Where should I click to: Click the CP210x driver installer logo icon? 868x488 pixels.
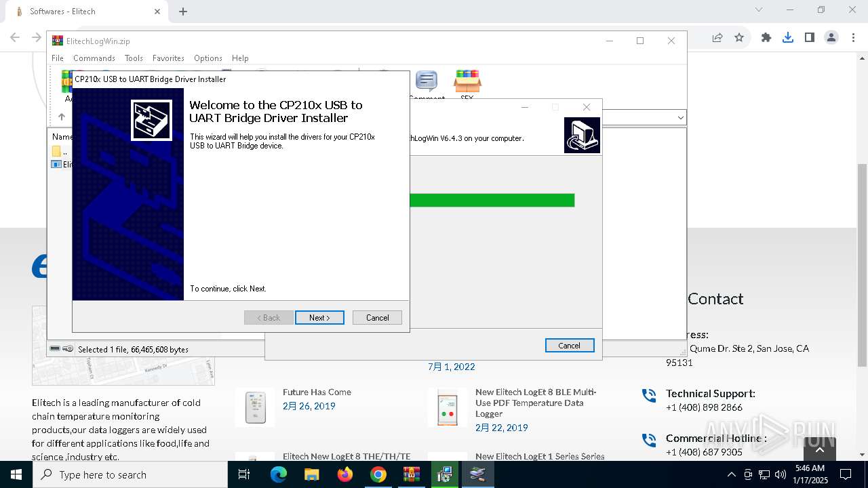coord(151,120)
